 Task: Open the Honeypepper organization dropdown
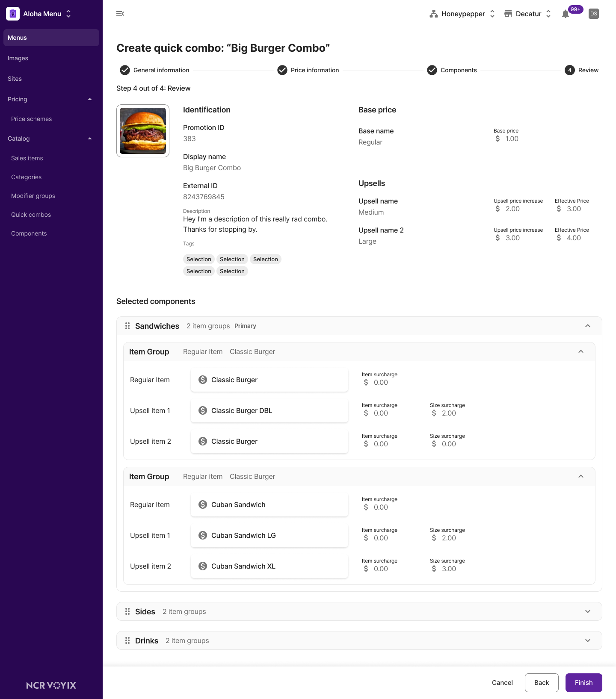pyautogui.click(x=462, y=14)
